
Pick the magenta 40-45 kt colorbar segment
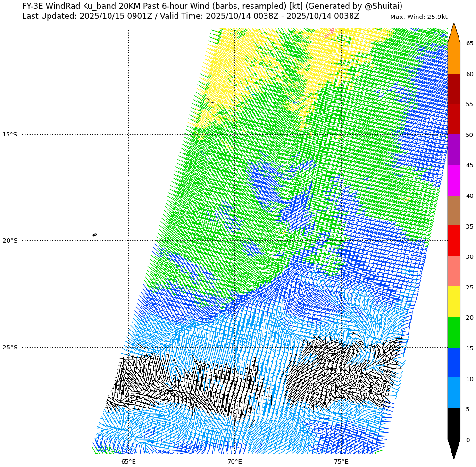click(454, 180)
